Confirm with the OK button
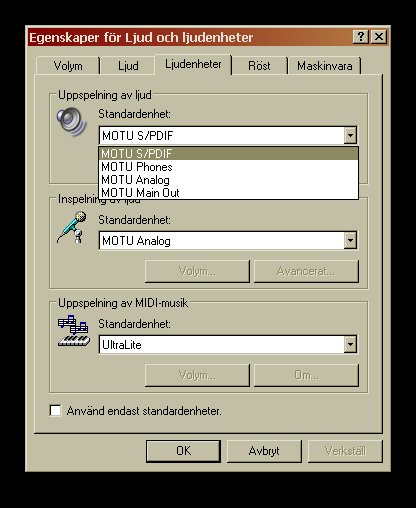This screenshot has width=416, height=508. point(183,451)
